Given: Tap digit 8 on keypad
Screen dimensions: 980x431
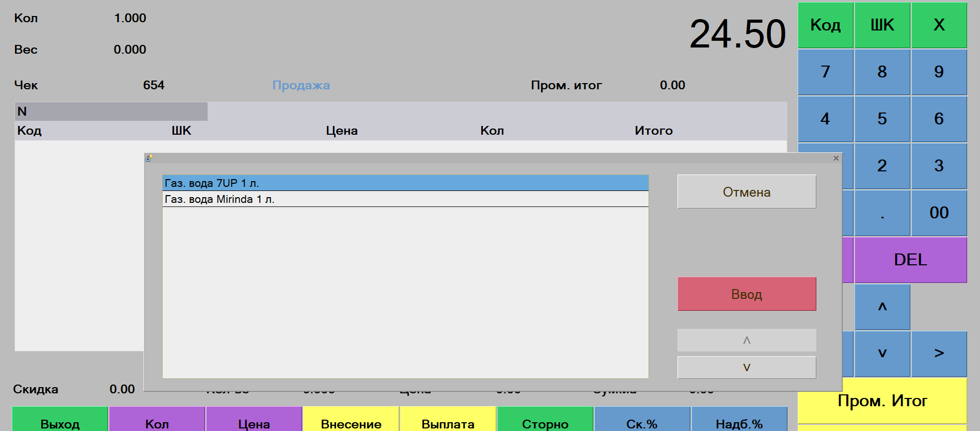Looking at the screenshot, I should pos(882,72).
